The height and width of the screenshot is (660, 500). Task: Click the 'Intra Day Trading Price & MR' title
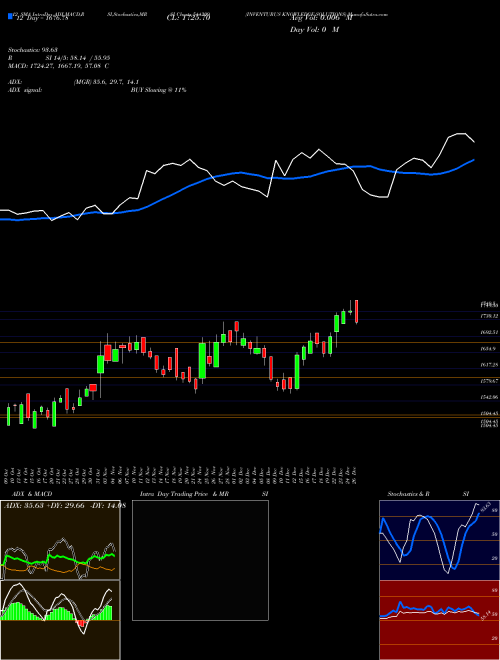pyautogui.click(x=184, y=494)
